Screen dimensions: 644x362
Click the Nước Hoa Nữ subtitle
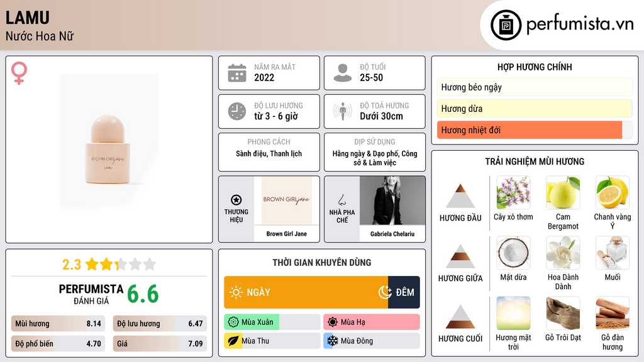click(x=40, y=36)
